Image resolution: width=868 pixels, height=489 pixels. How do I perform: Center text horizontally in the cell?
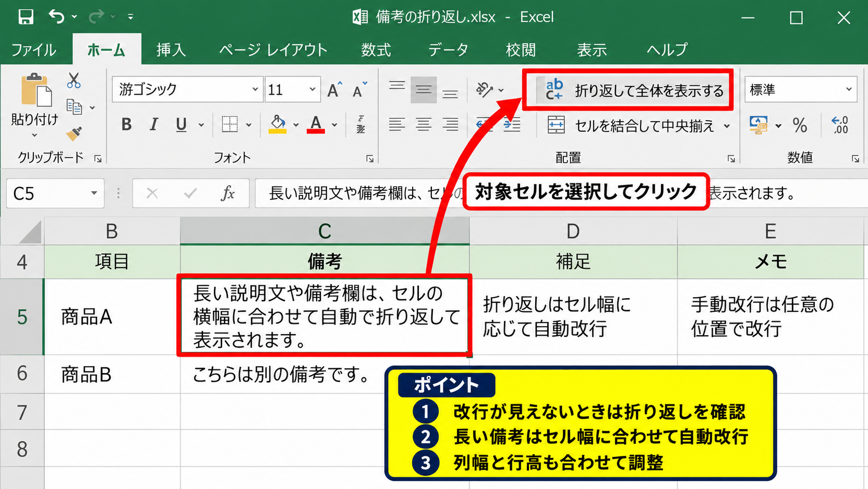click(x=424, y=124)
